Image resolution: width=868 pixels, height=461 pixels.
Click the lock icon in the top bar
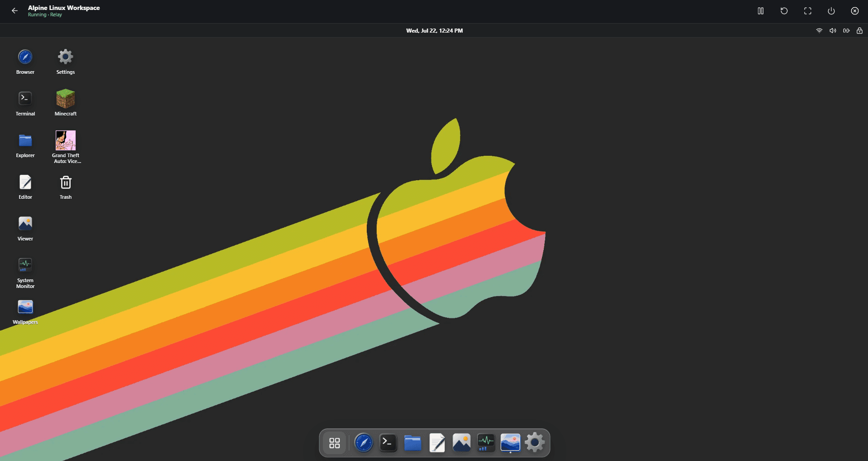(x=859, y=30)
